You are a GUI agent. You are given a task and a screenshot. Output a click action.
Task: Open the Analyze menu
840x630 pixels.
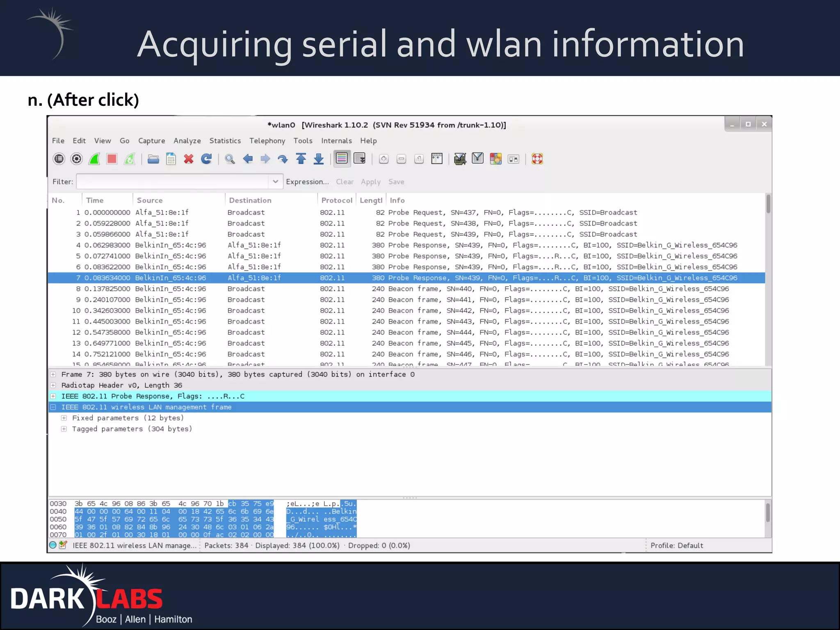pos(187,141)
